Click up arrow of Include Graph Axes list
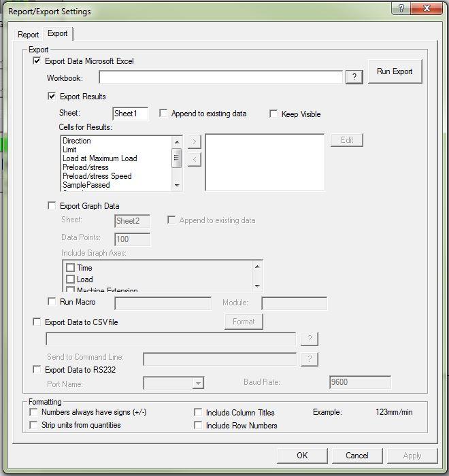The width and height of the screenshot is (449, 476). click(257, 267)
